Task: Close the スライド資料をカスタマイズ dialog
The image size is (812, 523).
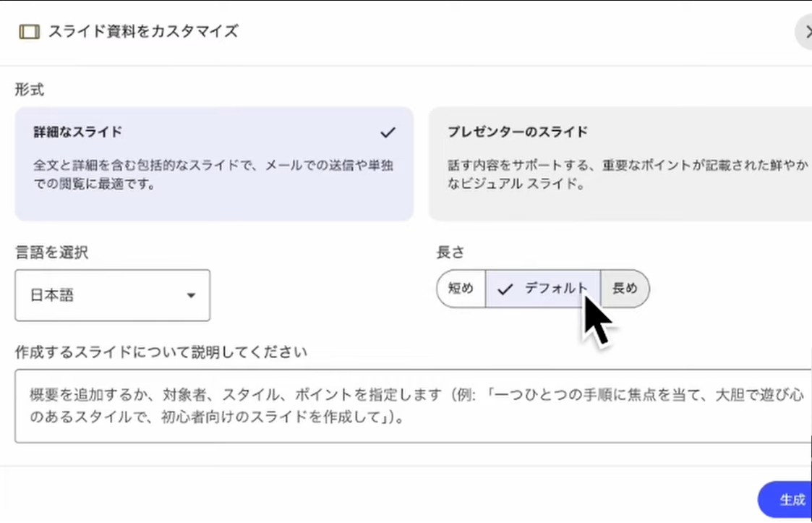Action: [805, 32]
